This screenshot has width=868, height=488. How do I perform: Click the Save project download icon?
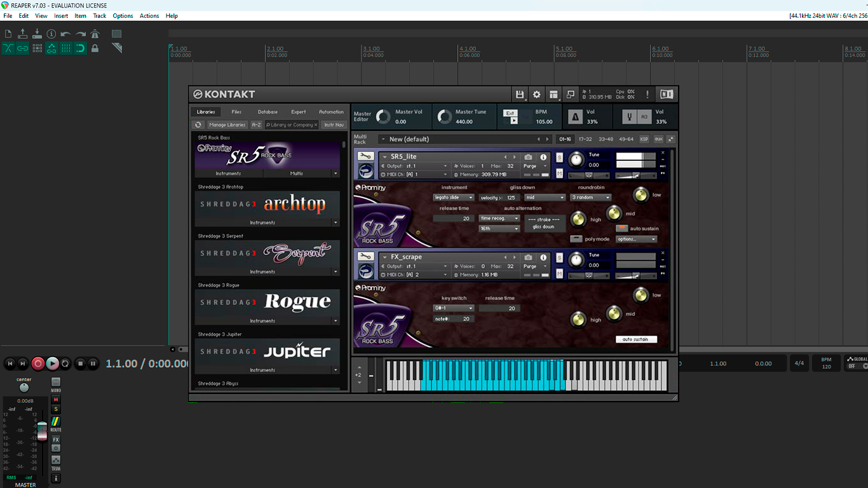37,34
